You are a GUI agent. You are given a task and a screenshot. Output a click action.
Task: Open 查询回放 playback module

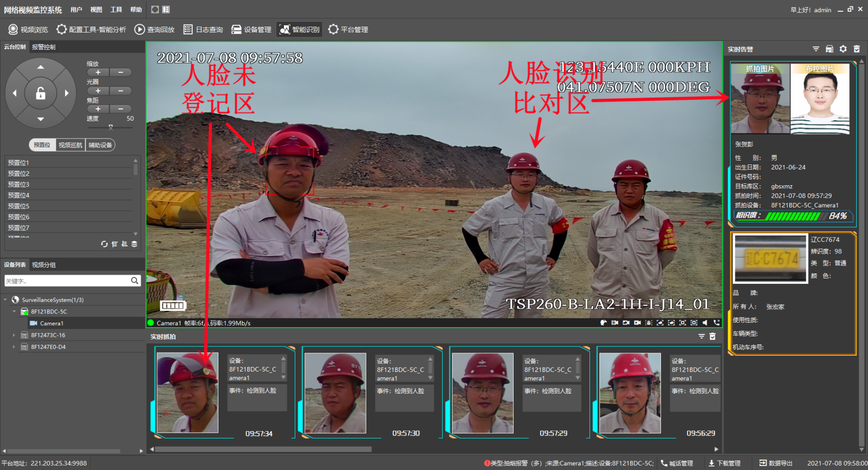(x=155, y=30)
